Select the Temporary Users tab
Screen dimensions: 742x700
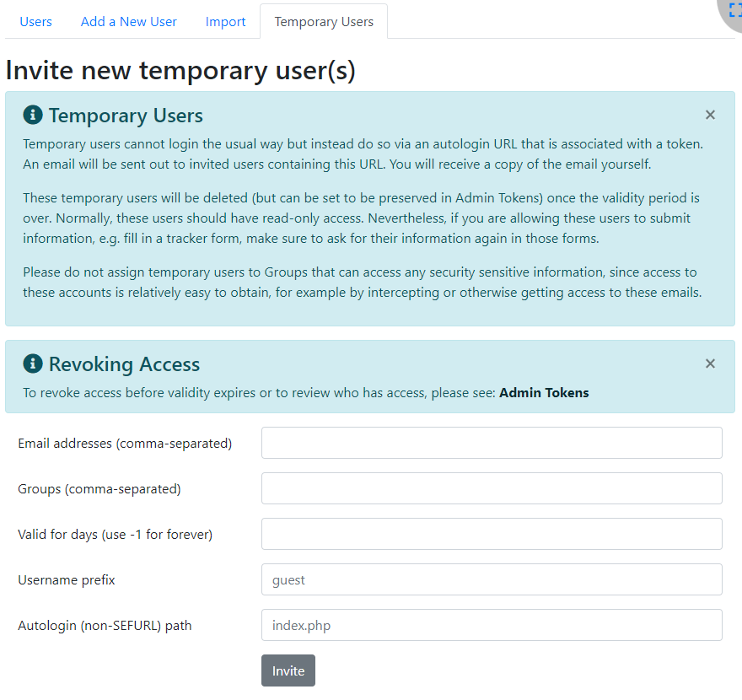tap(324, 22)
